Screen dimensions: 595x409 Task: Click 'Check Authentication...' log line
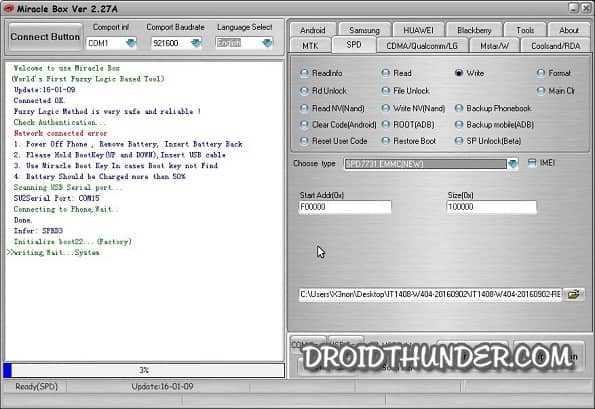(x=60, y=122)
